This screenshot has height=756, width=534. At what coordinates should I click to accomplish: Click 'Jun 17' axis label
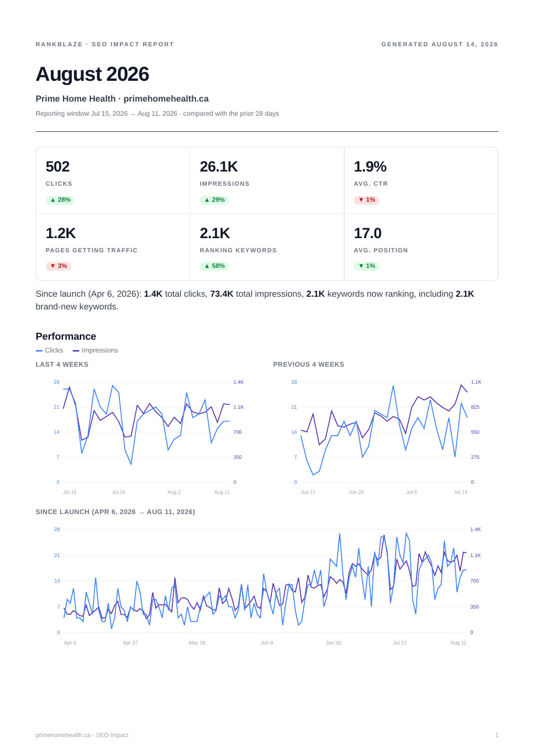[x=308, y=492]
